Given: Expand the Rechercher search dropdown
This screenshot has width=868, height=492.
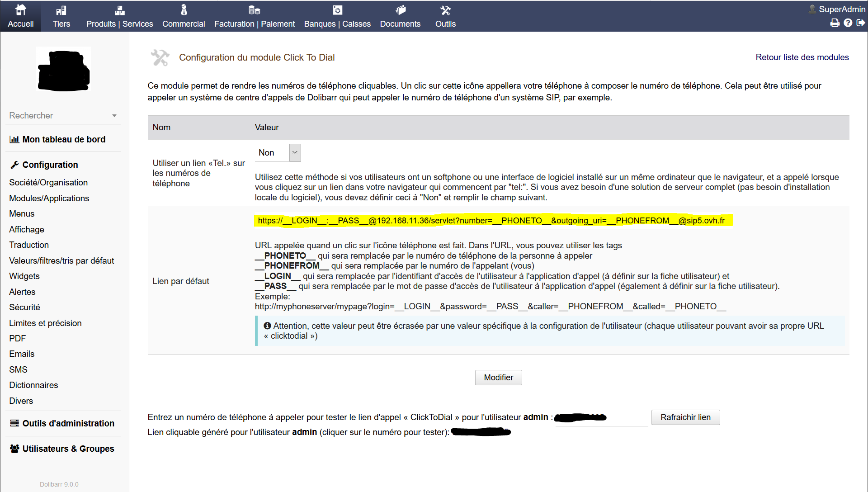Looking at the screenshot, I should (x=114, y=116).
